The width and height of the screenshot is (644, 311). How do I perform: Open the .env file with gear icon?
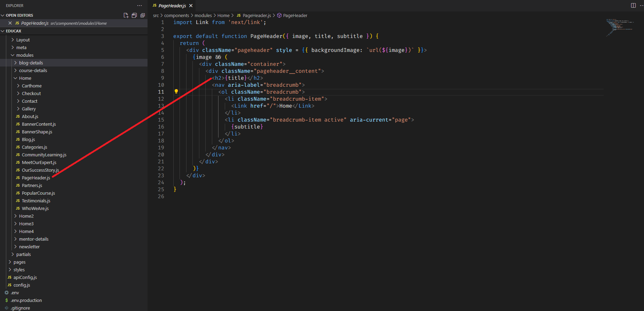point(15,293)
